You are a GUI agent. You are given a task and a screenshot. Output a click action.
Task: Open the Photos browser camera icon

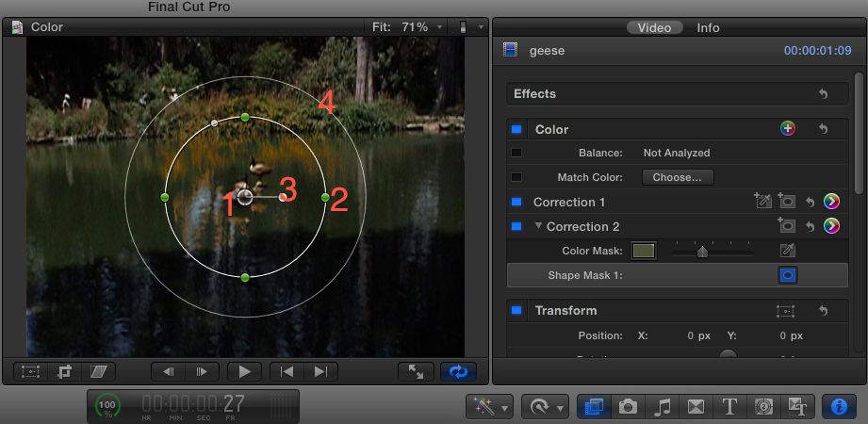pos(628,407)
